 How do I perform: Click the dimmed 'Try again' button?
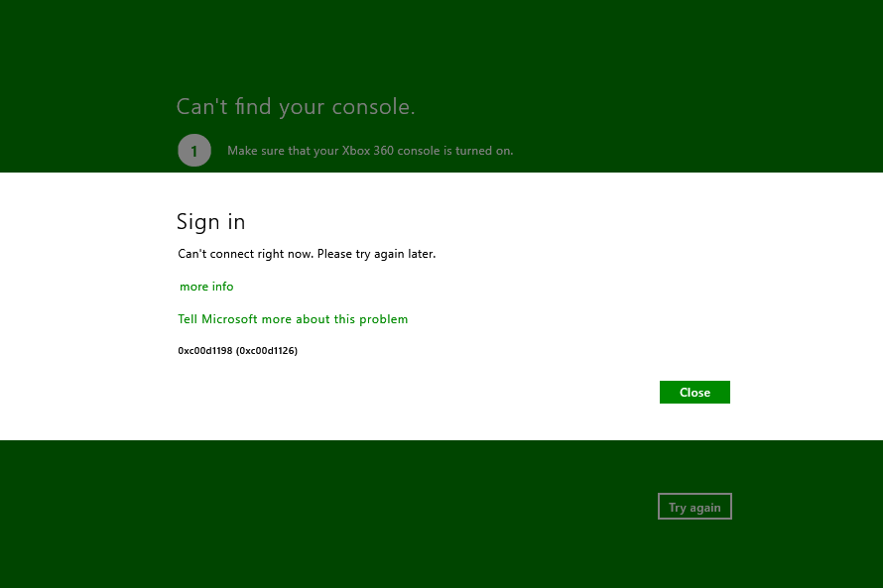click(x=694, y=507)
